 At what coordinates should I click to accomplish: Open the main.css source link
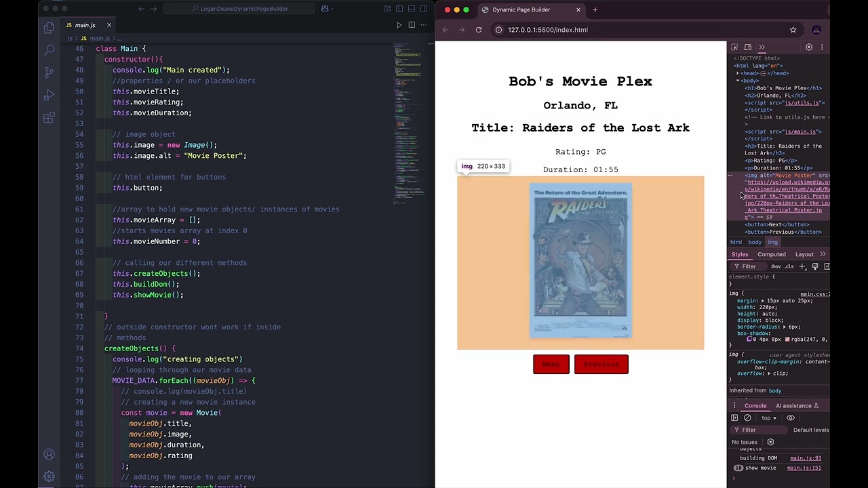pyautogui.click(x=814, y=294)
